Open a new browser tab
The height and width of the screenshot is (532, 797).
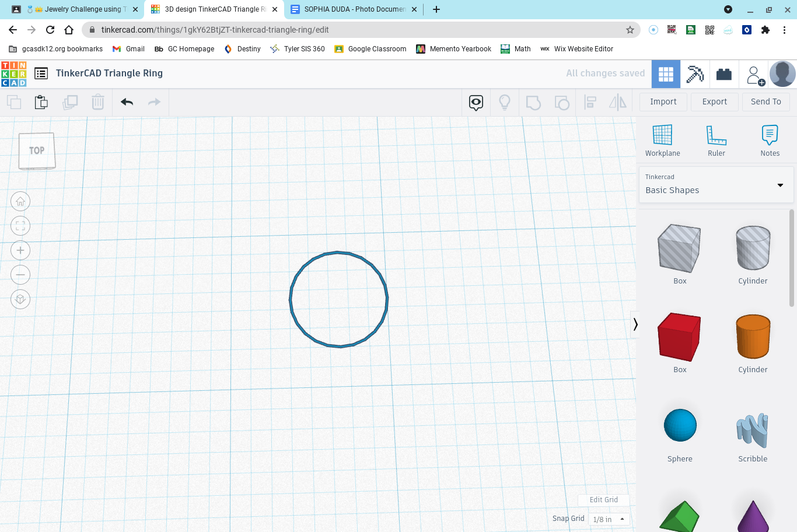[x=436, y=9]
